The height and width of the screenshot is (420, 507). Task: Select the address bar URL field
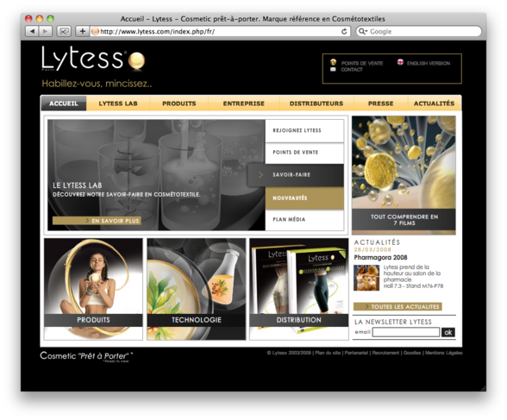[x=216, y=31]
